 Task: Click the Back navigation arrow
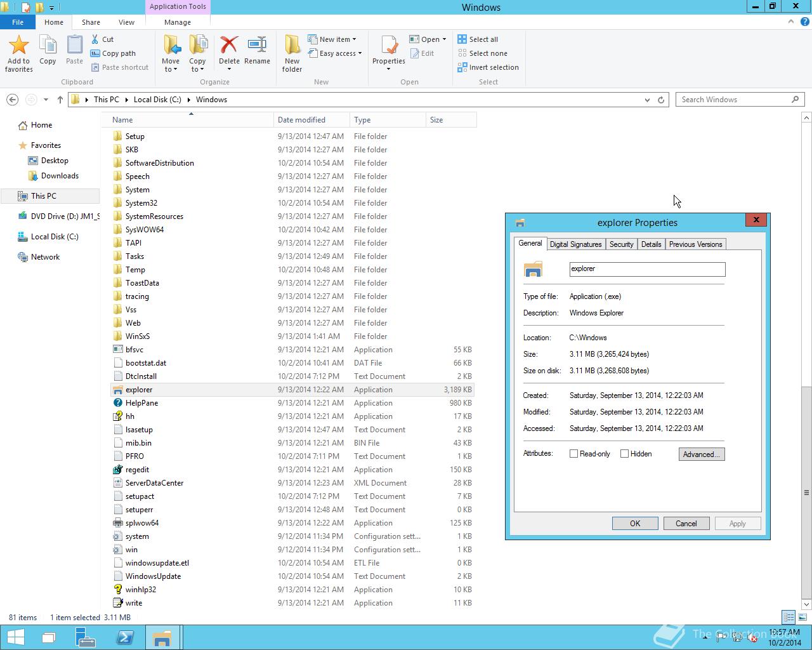[x=12, y=100]
